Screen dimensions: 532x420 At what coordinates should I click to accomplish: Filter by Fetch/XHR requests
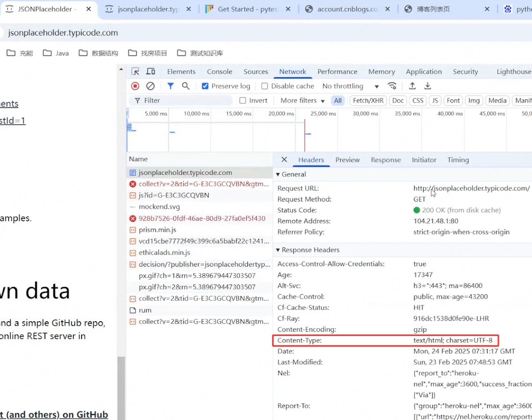click(368, 101)
